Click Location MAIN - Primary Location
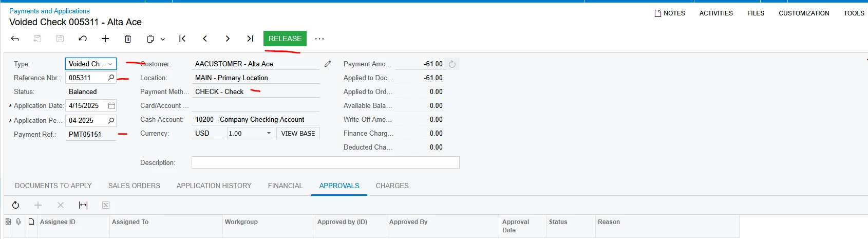The height and width of the screenshot is (239, 868). 256,78
